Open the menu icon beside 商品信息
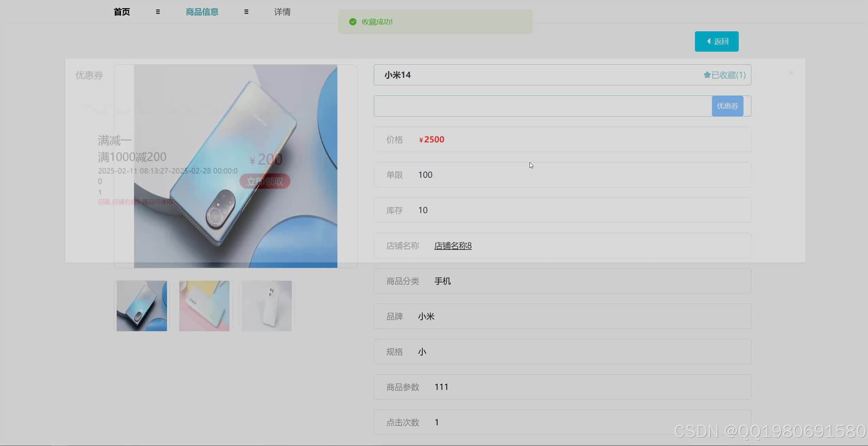This screenshot has width=868, height=446. pos(246,12)
